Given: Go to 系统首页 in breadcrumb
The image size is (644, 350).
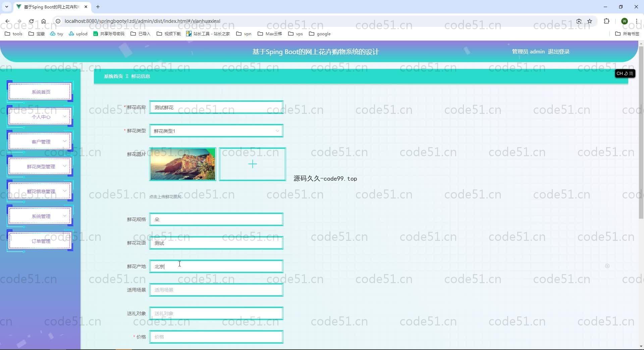Looking at the screenshot, I should click(113, 76).
